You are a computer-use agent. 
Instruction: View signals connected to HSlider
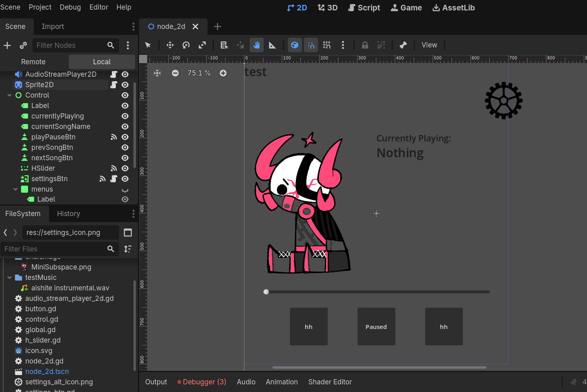[x=114, y=168]
